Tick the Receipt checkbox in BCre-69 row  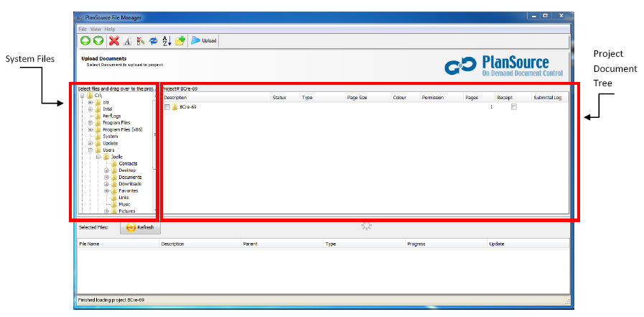point(514,107)
